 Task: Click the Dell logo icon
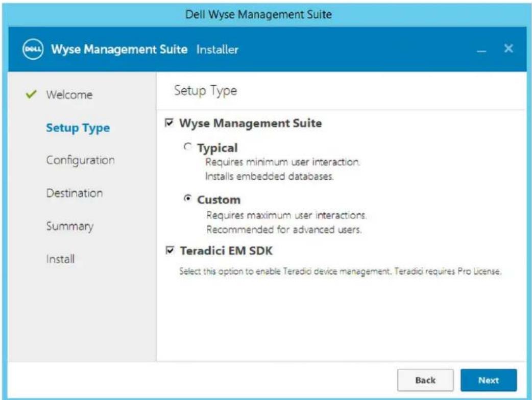33,49
